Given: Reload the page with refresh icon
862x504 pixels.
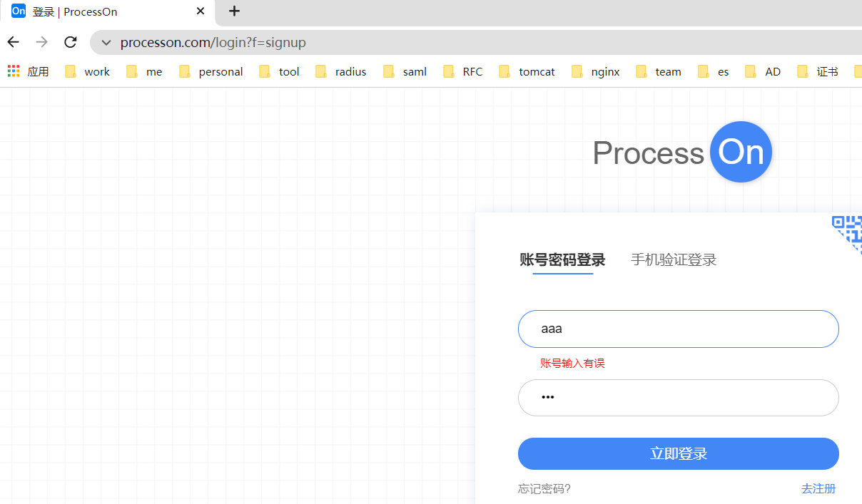Looking at the screenshot, I should click(x=70, y=42).
